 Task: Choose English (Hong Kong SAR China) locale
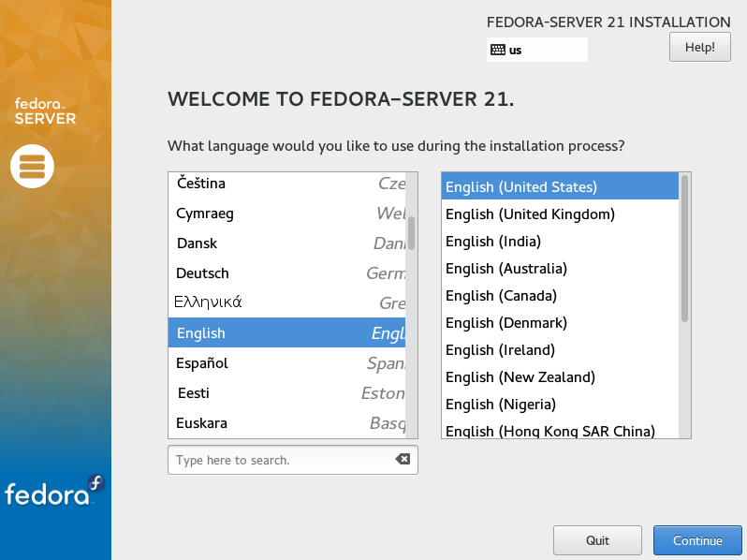(560, 429)
